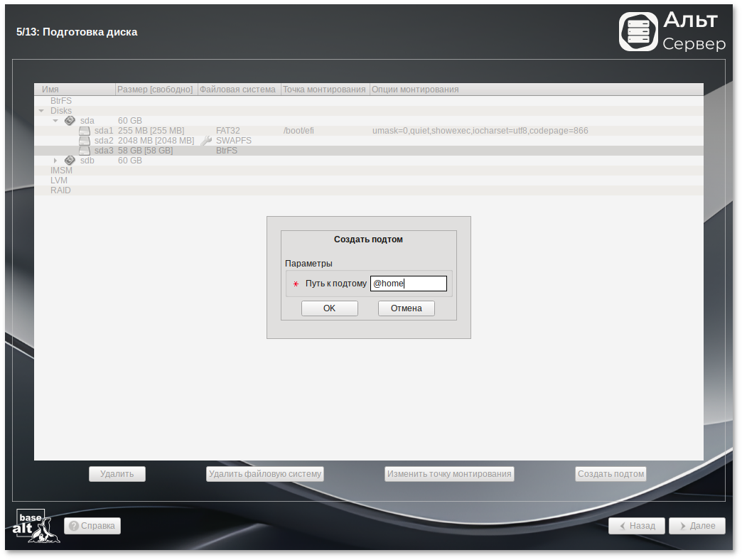This screenshot has height=560, width=742.
Task: Click the Далее next button
Action: (697, 526)
